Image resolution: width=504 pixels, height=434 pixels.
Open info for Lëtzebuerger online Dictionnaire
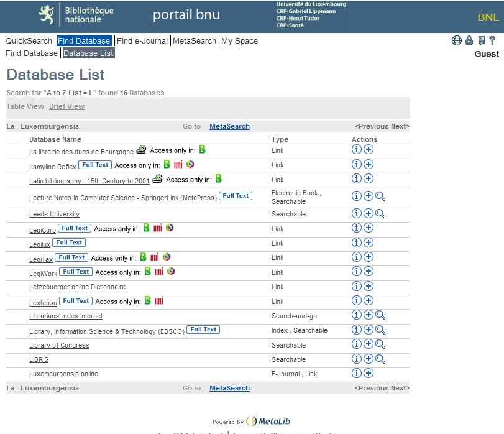(356, 286)
